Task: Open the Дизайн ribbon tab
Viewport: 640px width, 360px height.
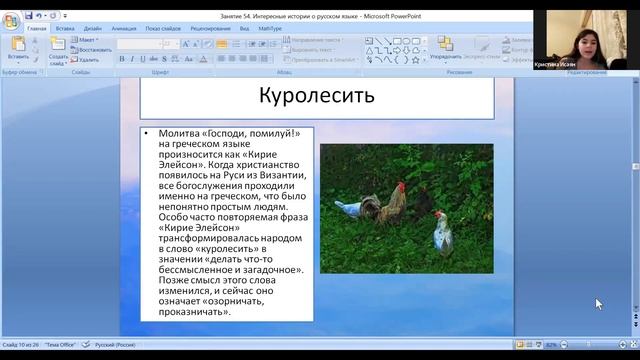Action: point(93,29)
